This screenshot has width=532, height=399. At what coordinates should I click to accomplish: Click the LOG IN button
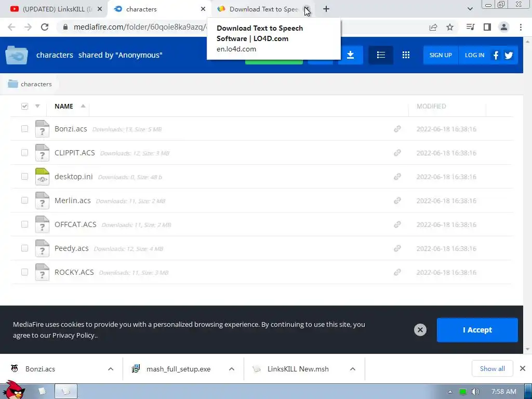(x=474, y=55)
